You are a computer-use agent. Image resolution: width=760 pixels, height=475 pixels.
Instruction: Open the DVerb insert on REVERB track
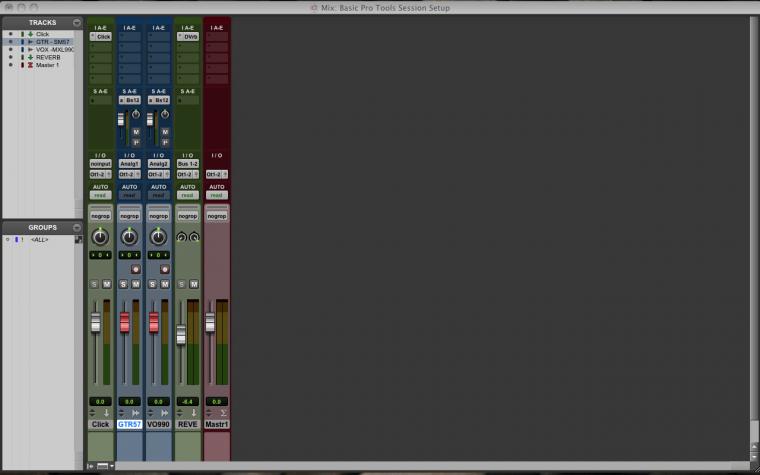click(188, 36)
